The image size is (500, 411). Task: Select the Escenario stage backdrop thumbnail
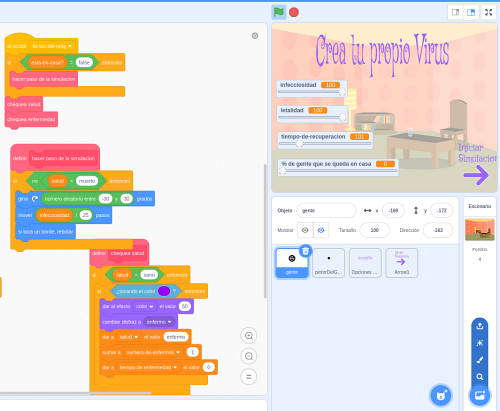(x=480, y=230)
